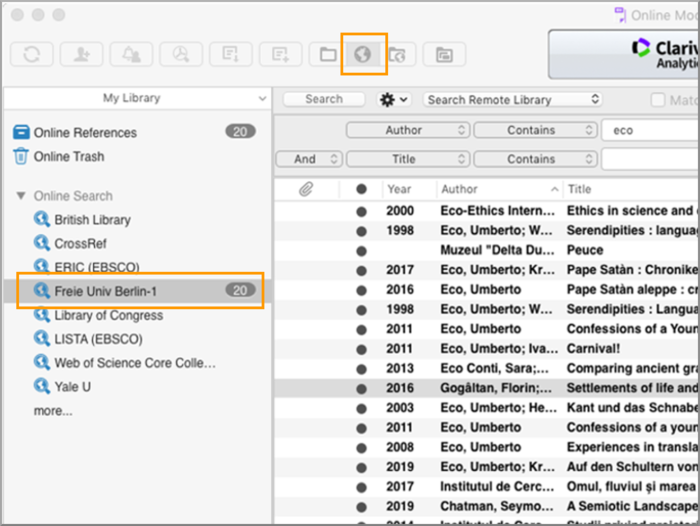Click the British Library search icon
This screenshot has width=700, height=526.
(42, 219)
